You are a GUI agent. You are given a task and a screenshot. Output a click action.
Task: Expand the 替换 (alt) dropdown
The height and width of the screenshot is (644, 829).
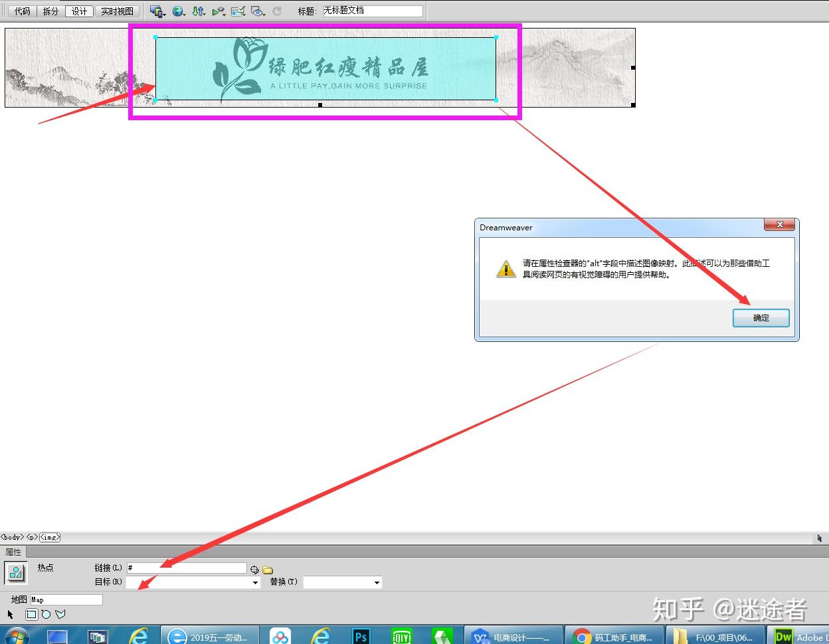377,582
